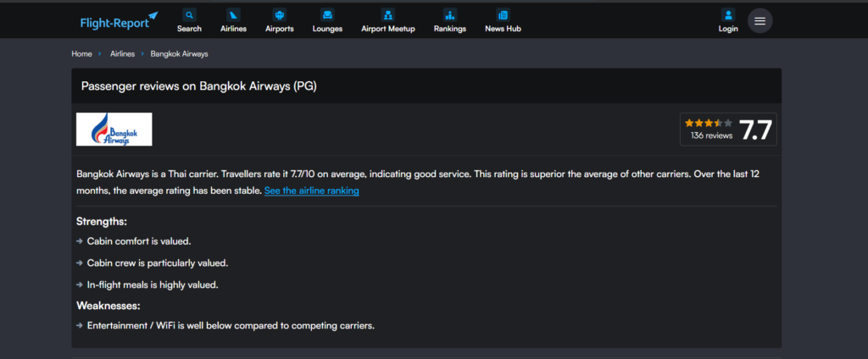The image size is (868, 359).
Task: Open the Airport Meetup nav label
Action: (x=388, y=29)
